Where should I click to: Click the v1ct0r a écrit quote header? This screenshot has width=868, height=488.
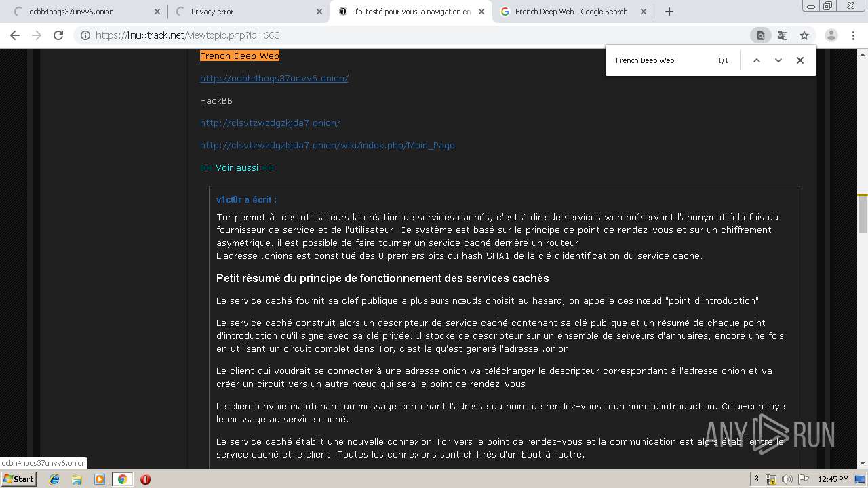click(246, 199)
